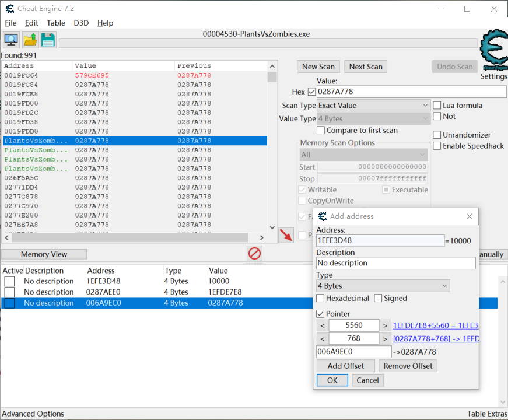Screen dimensions: 508x420
Task: Start a New Scan
Action: pos(318,66)
